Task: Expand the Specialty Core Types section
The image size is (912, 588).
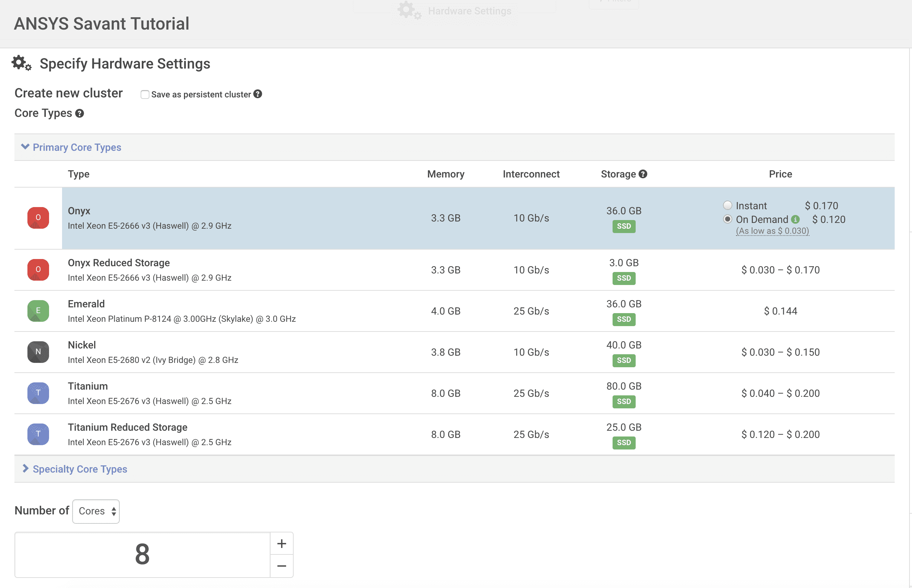Action: (79, 469)
